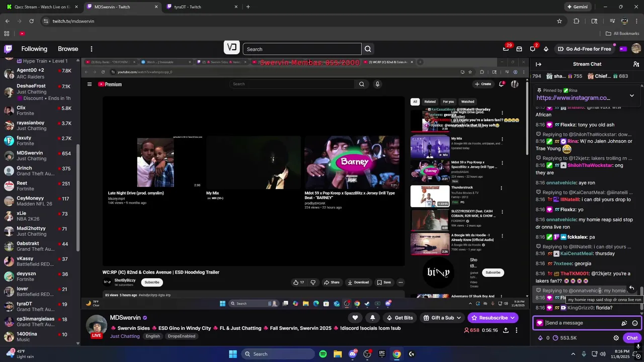Open Spotify from the Windows taskbar
Viewport: 644px width, 362px height.
coord(323,354)
